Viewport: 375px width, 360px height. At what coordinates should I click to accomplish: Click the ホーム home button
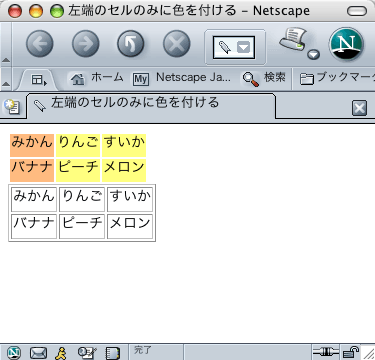(96, 79)
